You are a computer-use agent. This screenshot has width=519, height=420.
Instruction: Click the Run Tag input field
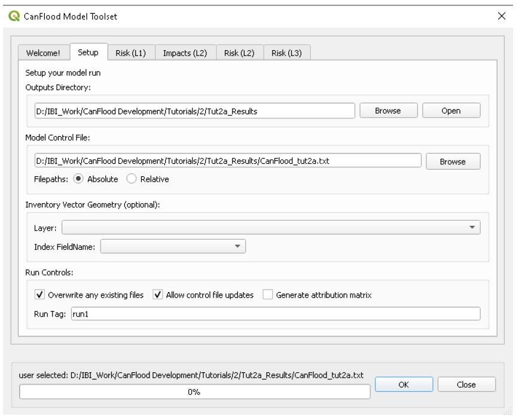276,314
